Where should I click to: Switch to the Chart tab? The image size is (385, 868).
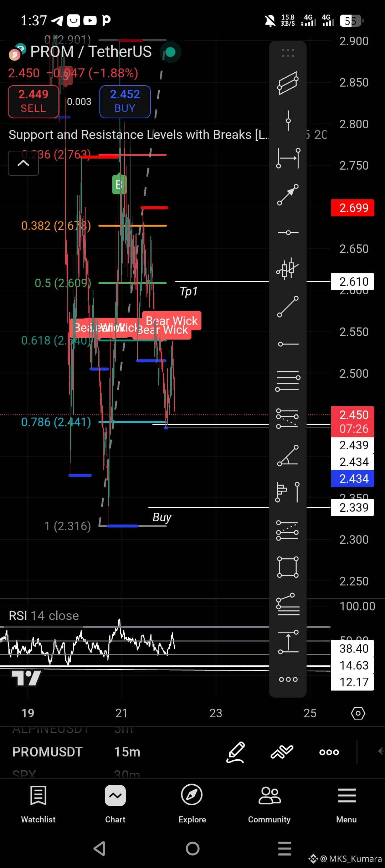115,804
